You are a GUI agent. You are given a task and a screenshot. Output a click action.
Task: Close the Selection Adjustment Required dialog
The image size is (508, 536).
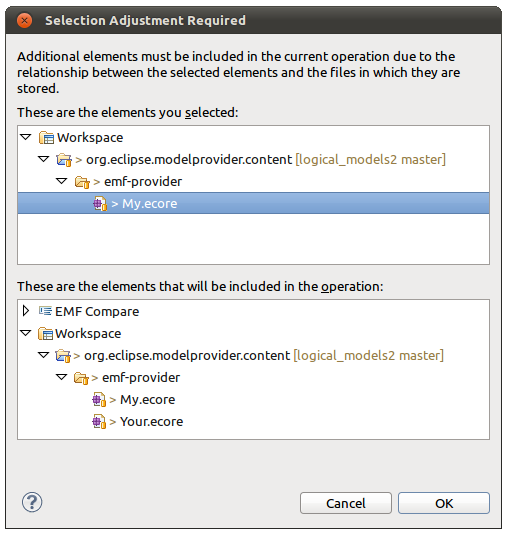(x=25, y=21)
